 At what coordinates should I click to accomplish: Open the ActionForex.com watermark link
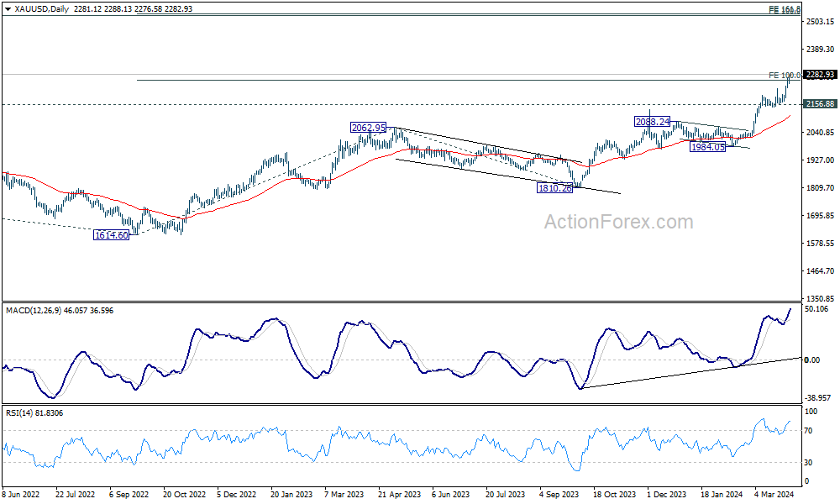619,222
